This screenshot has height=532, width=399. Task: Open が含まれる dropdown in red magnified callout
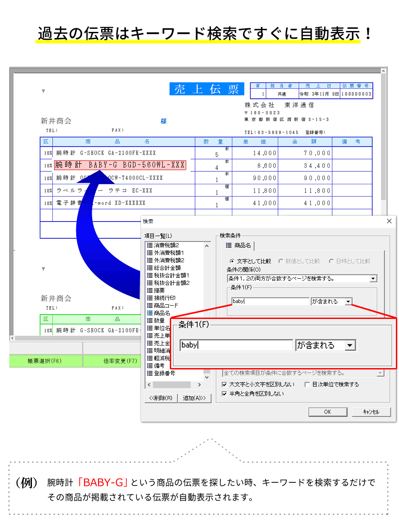[x=351, y=346]
